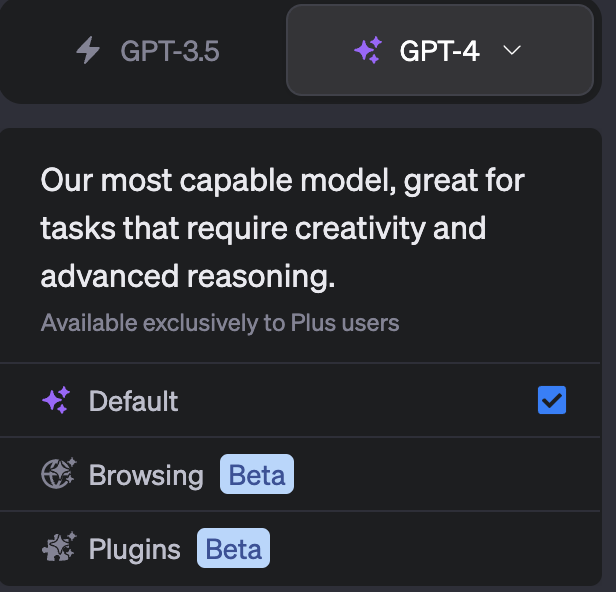Click "Available exclusively to Plus users" text

tap(220, 323)
